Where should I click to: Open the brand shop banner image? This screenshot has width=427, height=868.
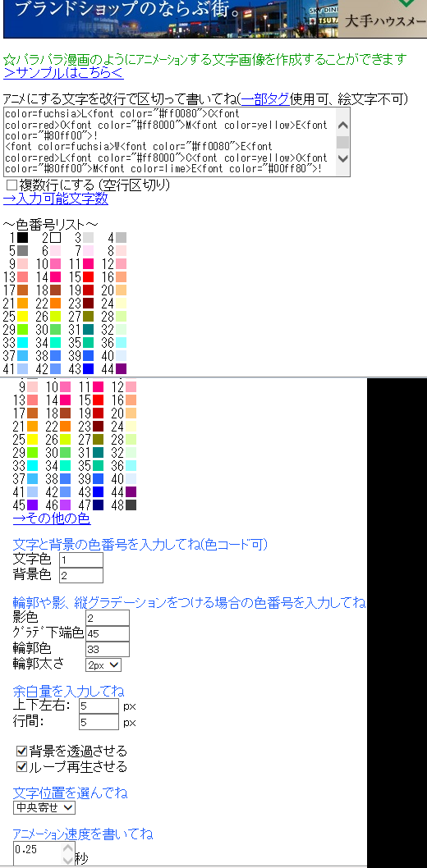(171, 18)
